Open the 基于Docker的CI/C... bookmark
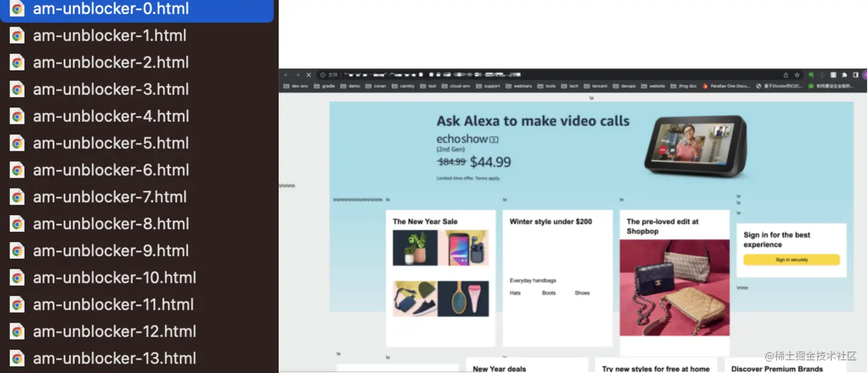The height and width of the screenshot is (373, 868). click(x=779, y=86)
